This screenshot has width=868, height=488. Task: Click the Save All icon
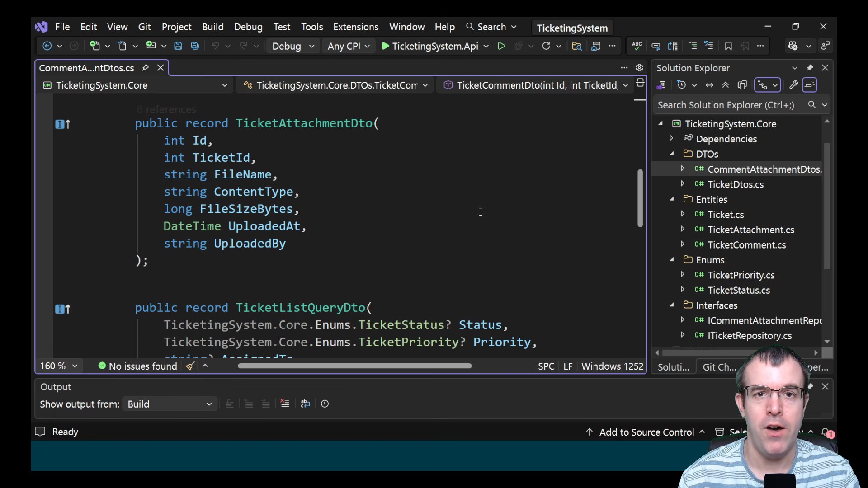(x=195, y=46)
